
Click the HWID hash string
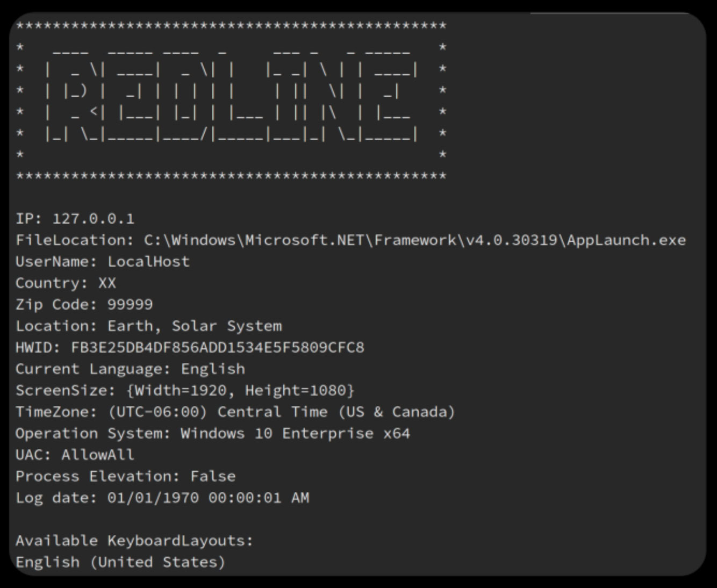(x=218, y=348)
